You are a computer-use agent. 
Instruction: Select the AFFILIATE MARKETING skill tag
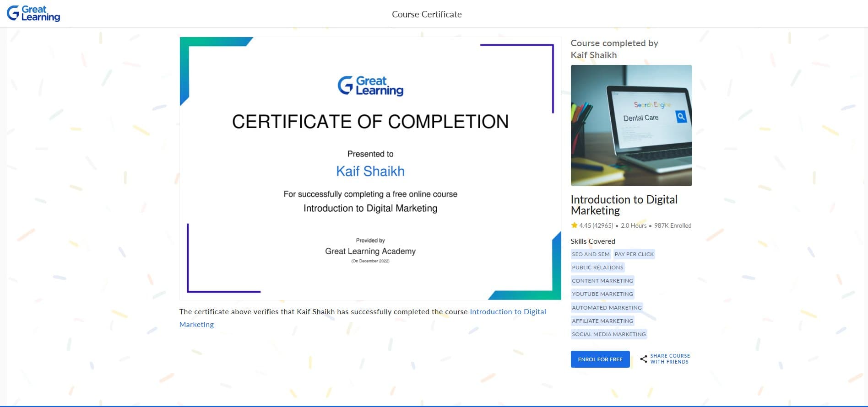(x=602, y=321)
